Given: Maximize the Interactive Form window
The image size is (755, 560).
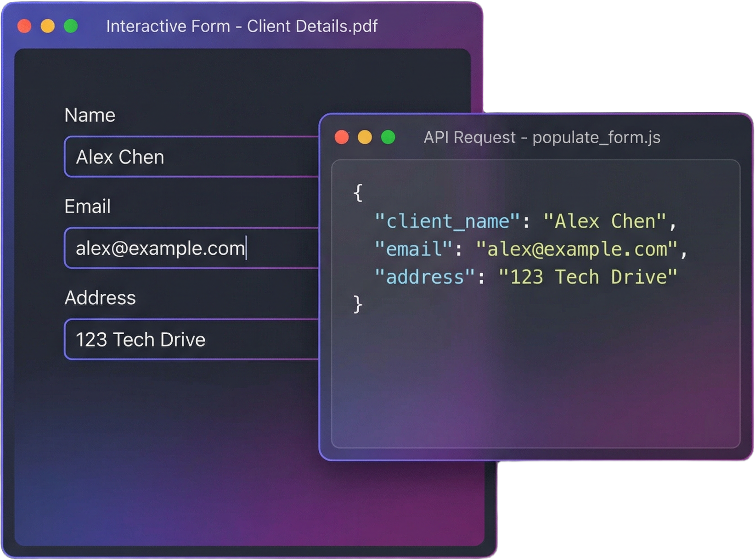Looking at the screenshot, I should pos(71,26).
